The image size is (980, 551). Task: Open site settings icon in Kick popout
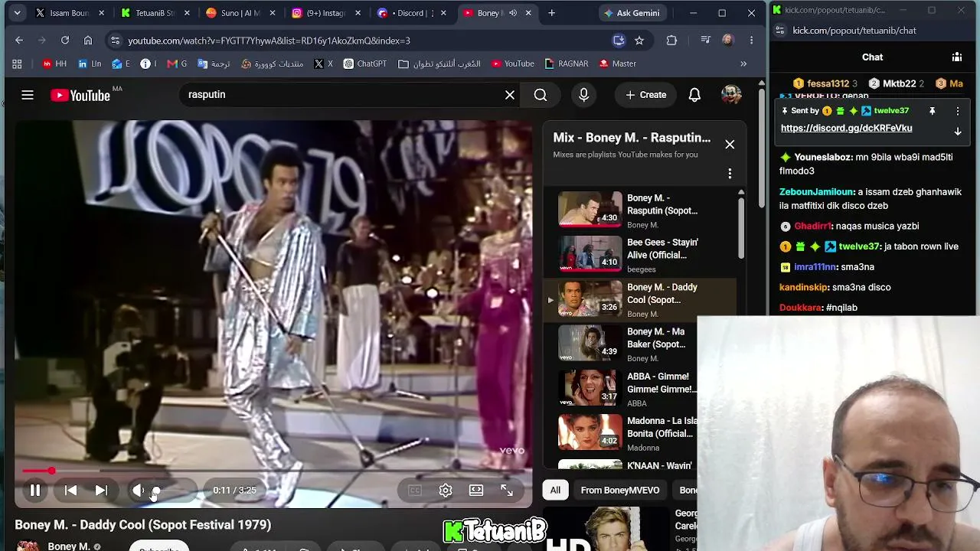click(779, 31)
